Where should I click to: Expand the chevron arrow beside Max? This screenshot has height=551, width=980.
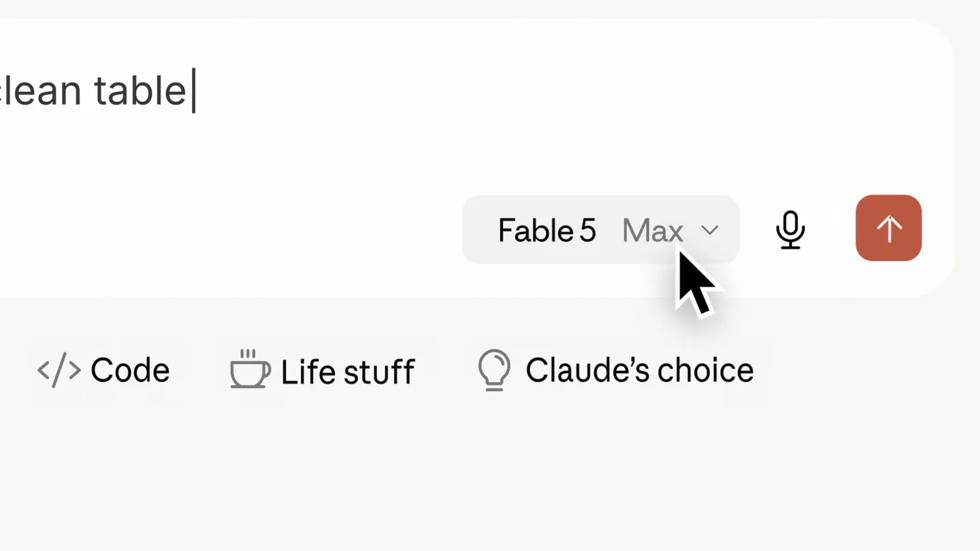pyautogui.click(x=710, y=231)
